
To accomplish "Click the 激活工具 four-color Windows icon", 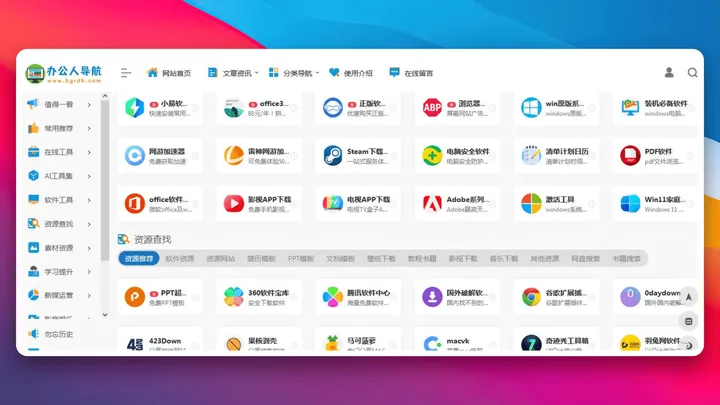I will [x=531, y=203].
